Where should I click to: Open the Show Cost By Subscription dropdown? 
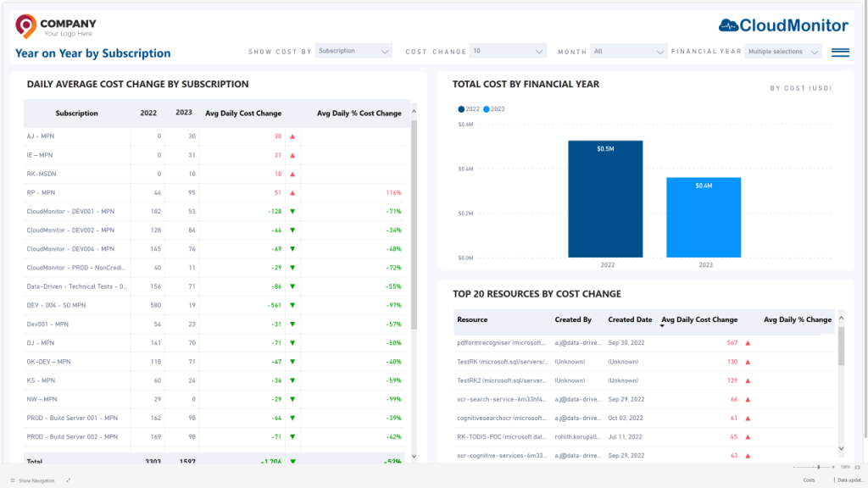(353, 51)
